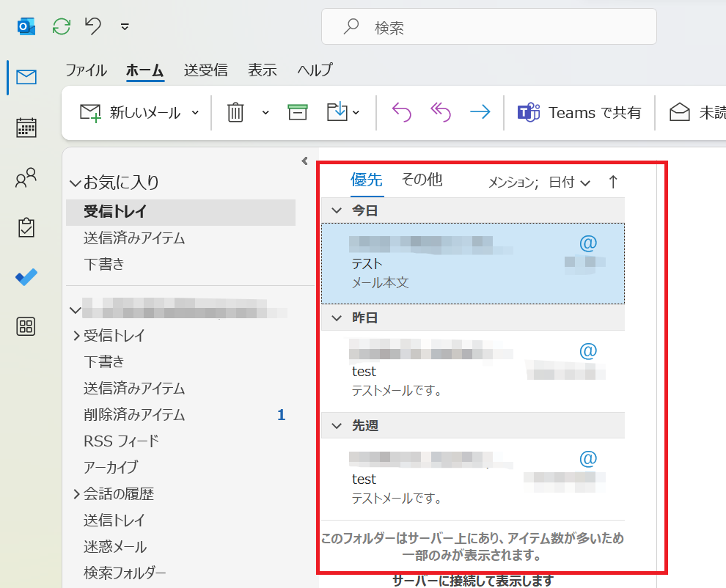Open the 送受信 ribbon tab
726x588 pixels.
205,70
